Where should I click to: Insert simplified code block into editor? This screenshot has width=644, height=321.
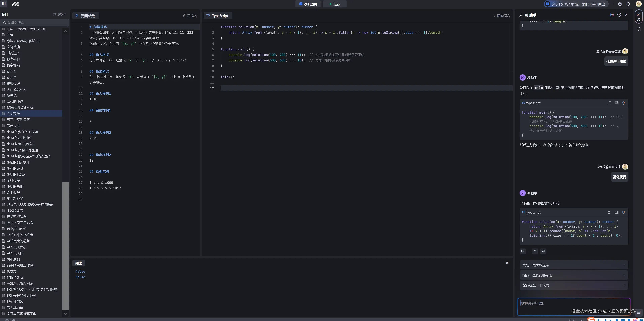coord(617,212)
